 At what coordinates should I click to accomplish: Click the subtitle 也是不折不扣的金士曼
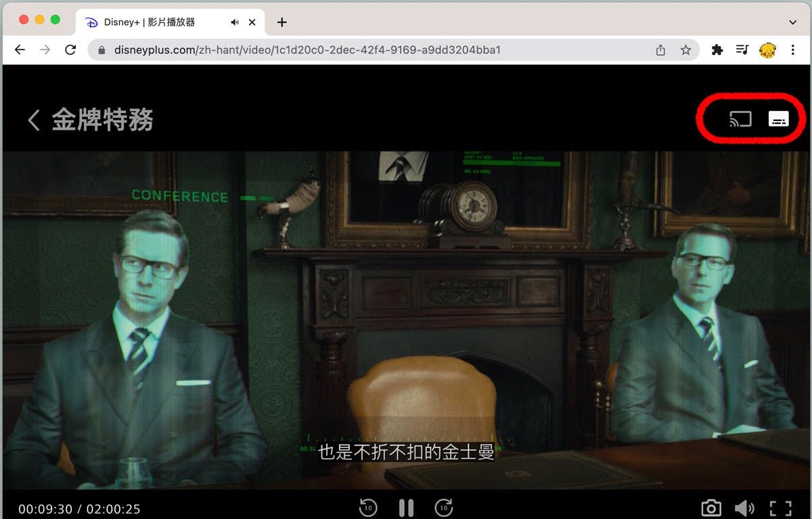407,452
